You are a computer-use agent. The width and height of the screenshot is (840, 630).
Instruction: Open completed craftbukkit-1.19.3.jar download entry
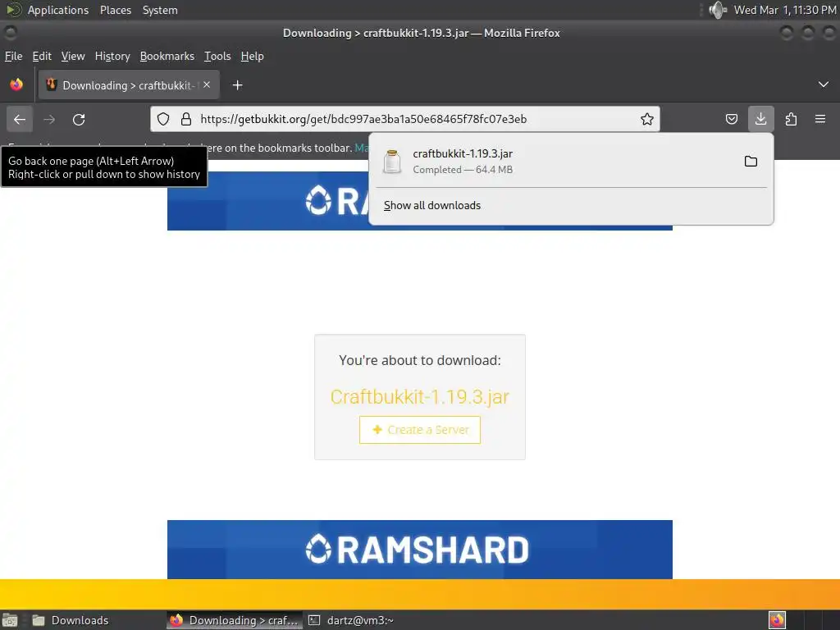pos(571,162)
